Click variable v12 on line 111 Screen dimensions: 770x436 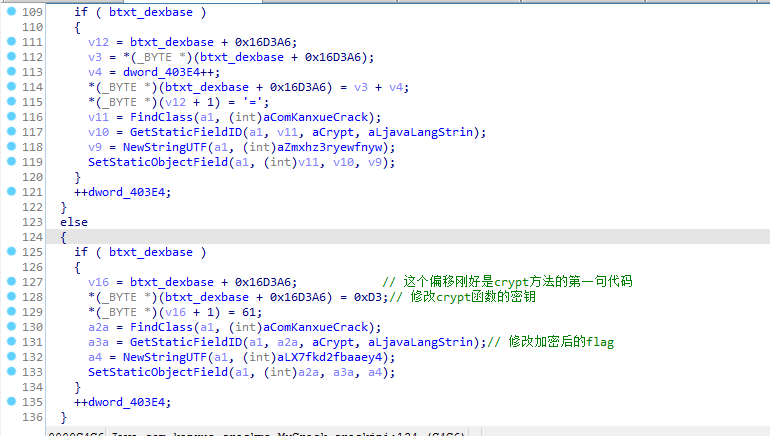98,42
